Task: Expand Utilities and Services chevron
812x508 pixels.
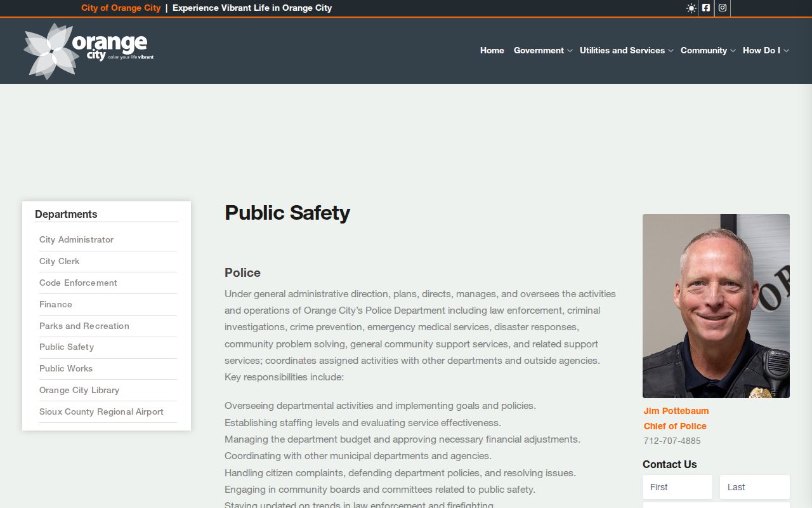Action: pyautogui.click(x=671, y=51)
